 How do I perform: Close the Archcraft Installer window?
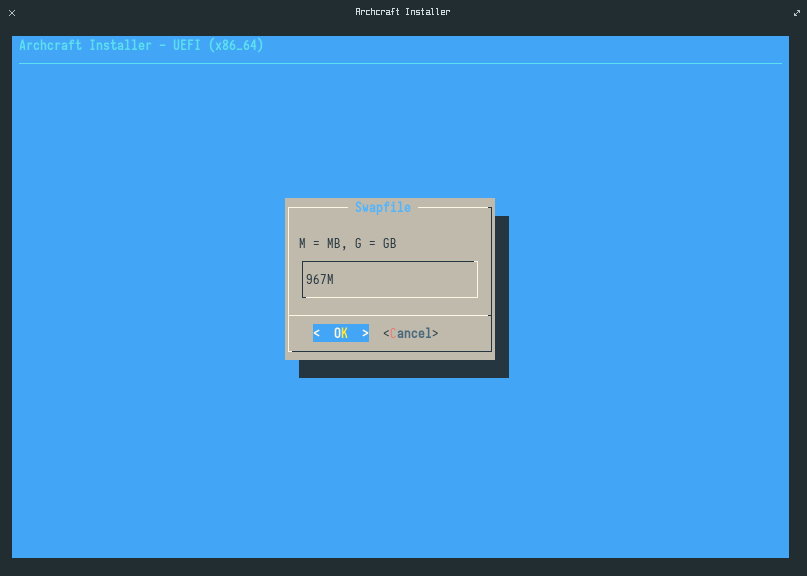(12, 13)
